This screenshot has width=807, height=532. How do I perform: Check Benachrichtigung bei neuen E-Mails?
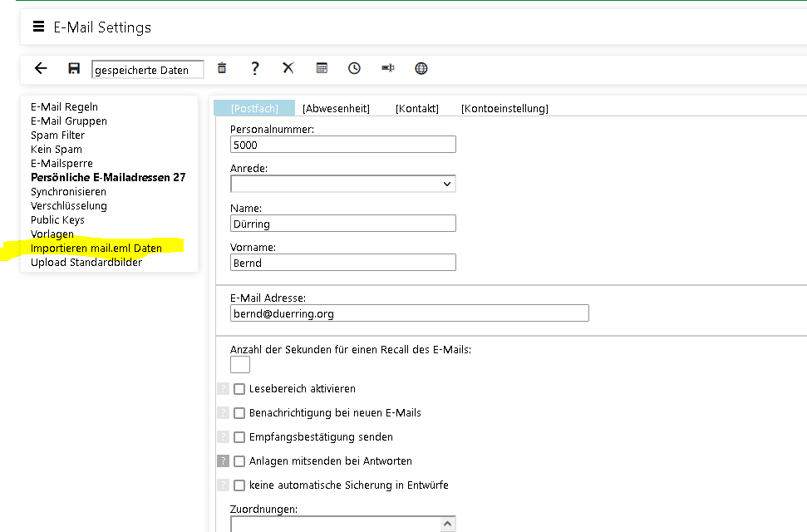click(239, 413)
